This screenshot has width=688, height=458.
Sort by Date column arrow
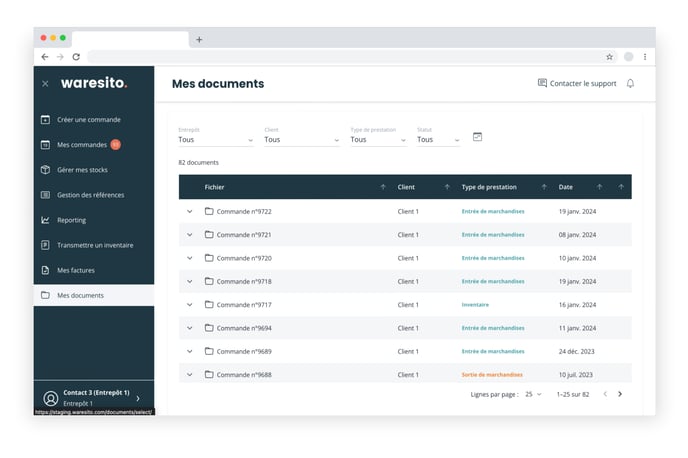coord(599,187)
